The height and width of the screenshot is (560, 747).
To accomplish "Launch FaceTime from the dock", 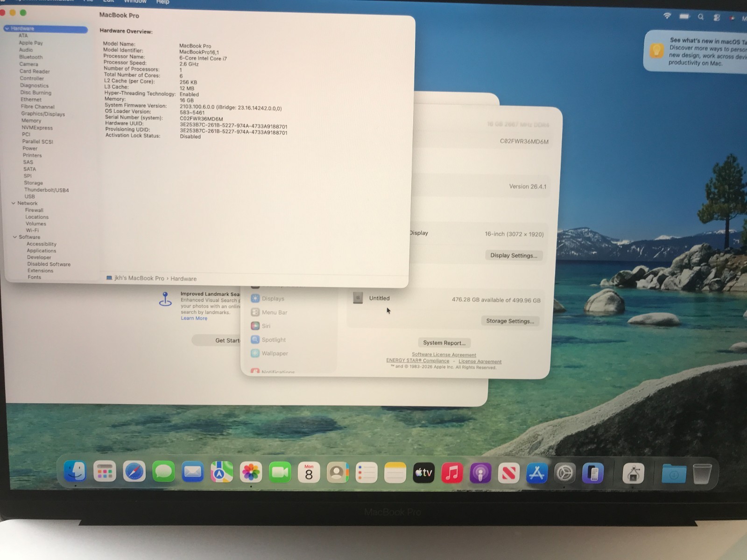I will pyautogui.click(x=280, y=473).
